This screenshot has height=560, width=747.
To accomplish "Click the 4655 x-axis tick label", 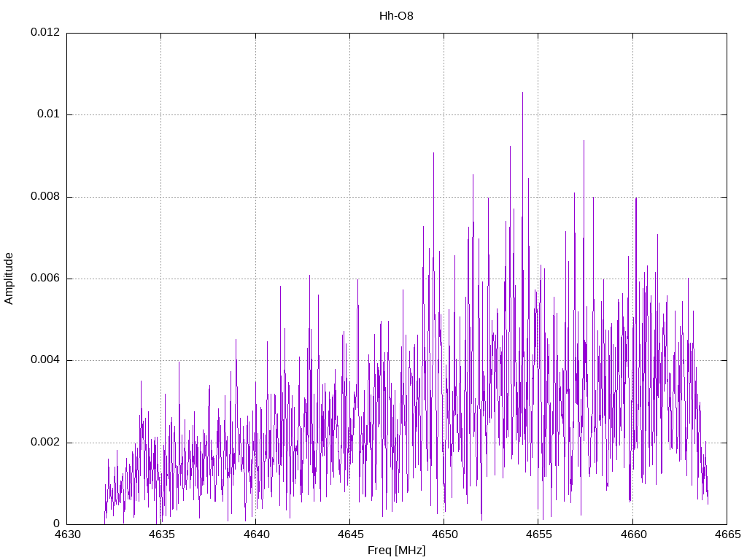I will point(539,534).
